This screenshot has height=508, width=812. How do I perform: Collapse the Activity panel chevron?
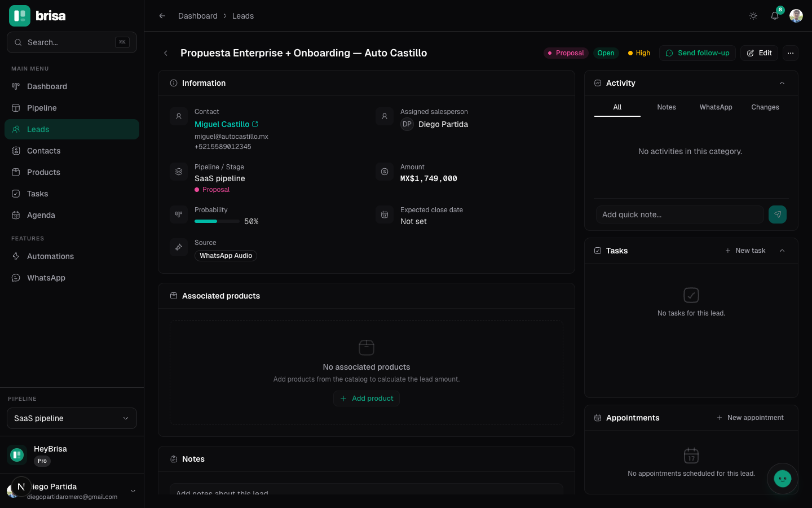782,83
